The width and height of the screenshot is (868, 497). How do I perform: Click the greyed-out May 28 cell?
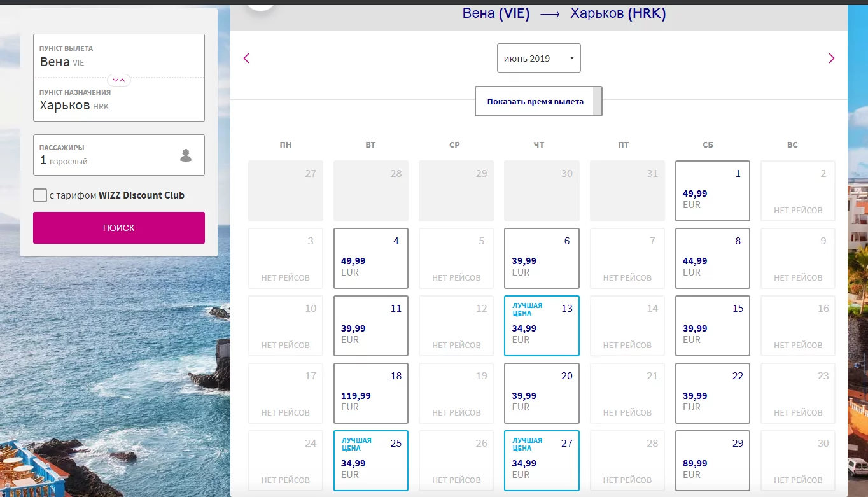[x=371, y=191]
